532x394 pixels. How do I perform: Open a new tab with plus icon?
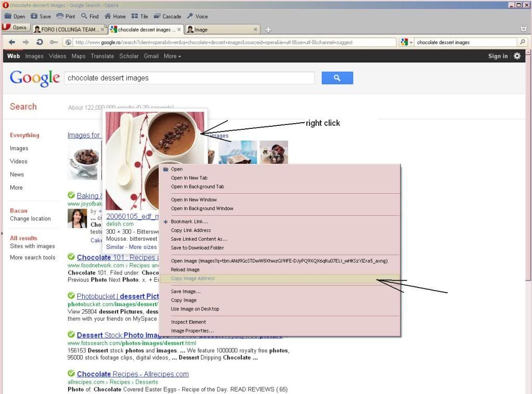268,30
